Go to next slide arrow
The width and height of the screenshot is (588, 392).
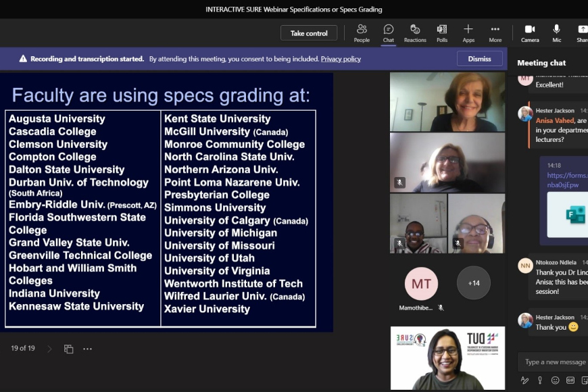click(49, 349)
